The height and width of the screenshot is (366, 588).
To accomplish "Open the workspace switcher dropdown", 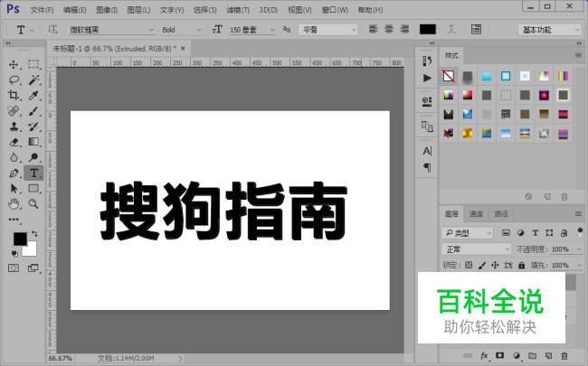I will click(x=549, y=30).
